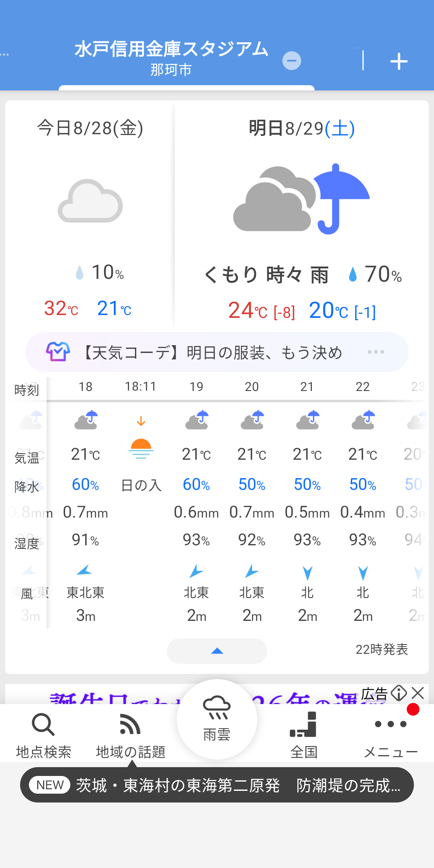434x868 pixels.
Task: Add a new location with plus icon
Action: (x=399, y=61)
